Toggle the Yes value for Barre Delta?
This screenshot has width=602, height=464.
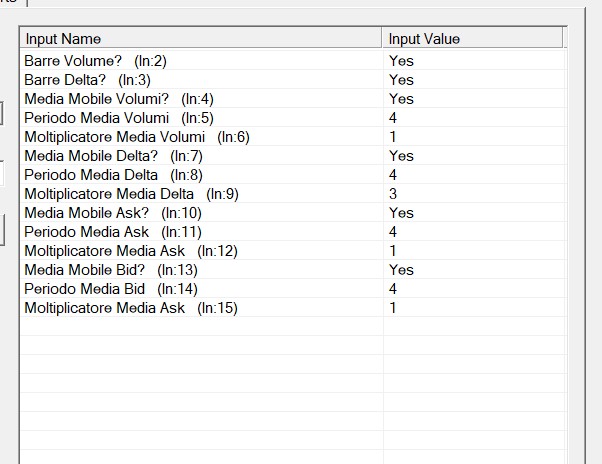pyautogui.click(x=401, y=80)
